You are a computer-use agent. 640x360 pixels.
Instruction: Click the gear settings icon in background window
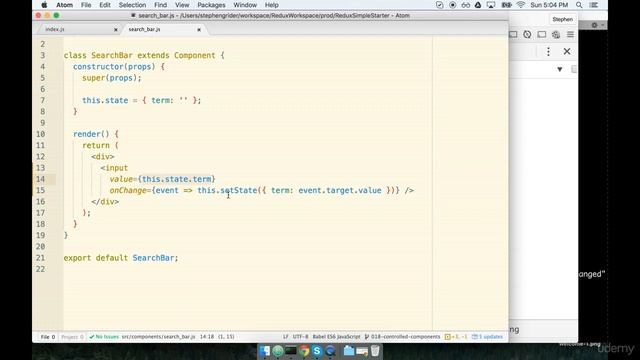click(x=594, y=25)
